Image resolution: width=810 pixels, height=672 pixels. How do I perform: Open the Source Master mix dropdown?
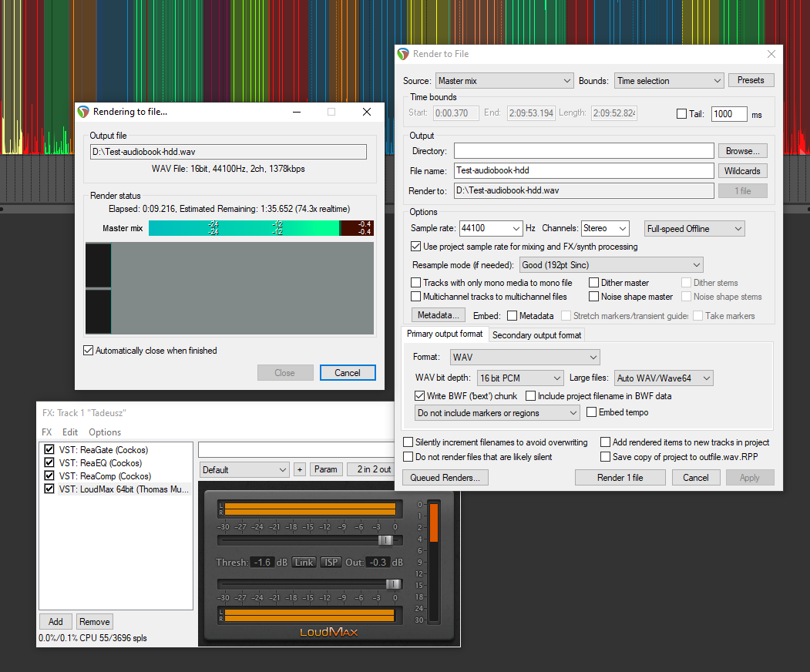[x=504, y=81]
